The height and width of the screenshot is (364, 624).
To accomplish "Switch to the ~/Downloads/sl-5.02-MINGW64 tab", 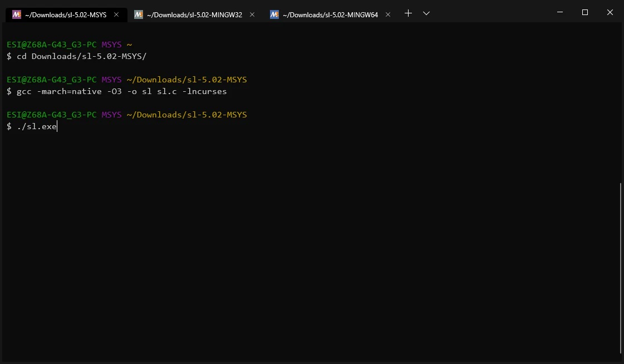I will click(x=330, y=14).
